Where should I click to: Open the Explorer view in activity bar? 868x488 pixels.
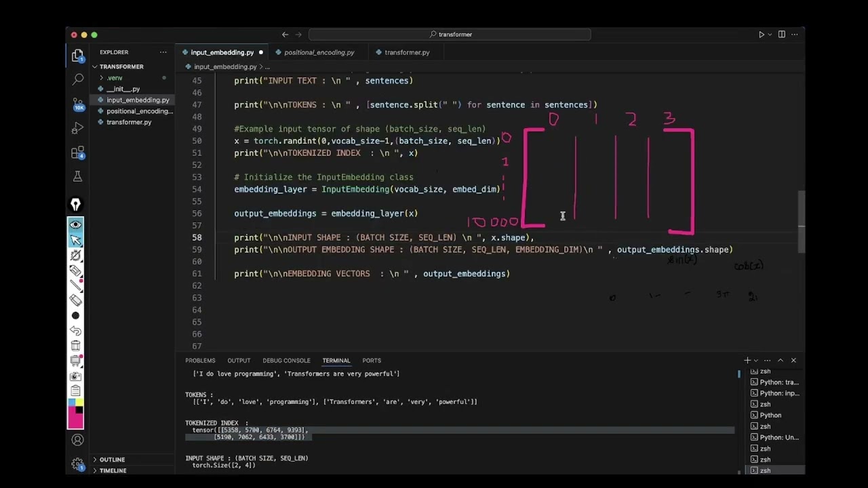coord(77,56)
